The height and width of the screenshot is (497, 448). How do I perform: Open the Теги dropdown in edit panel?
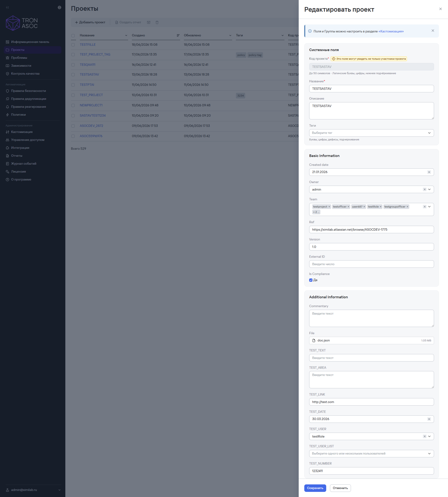[371, 133]
